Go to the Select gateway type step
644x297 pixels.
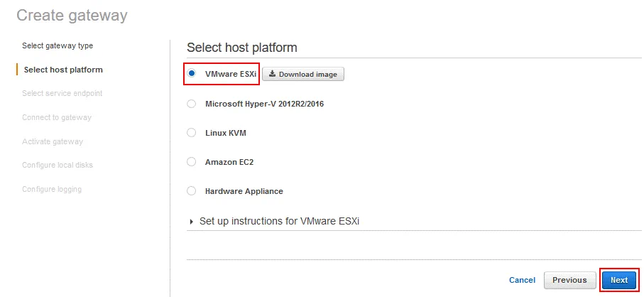tap(58, 45)
